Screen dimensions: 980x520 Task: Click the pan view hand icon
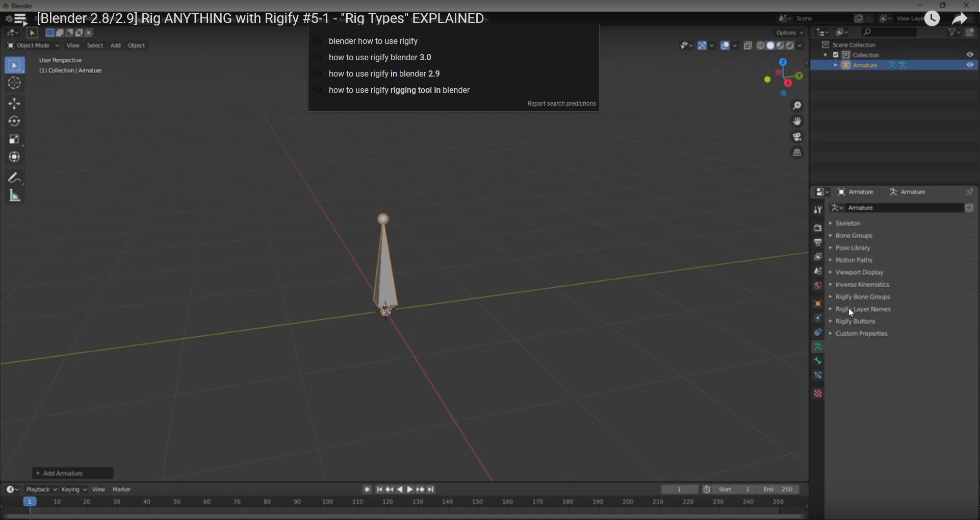(797, 121)
